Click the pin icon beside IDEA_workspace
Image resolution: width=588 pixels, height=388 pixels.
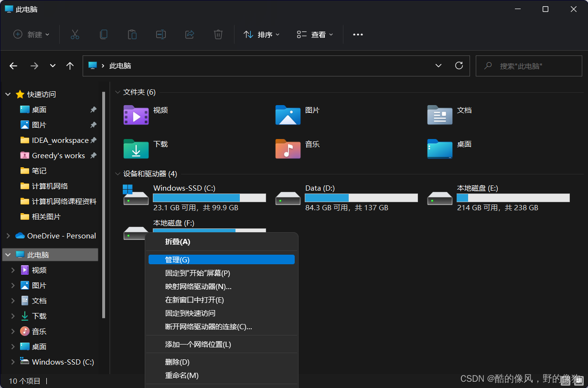coord(93,140)
